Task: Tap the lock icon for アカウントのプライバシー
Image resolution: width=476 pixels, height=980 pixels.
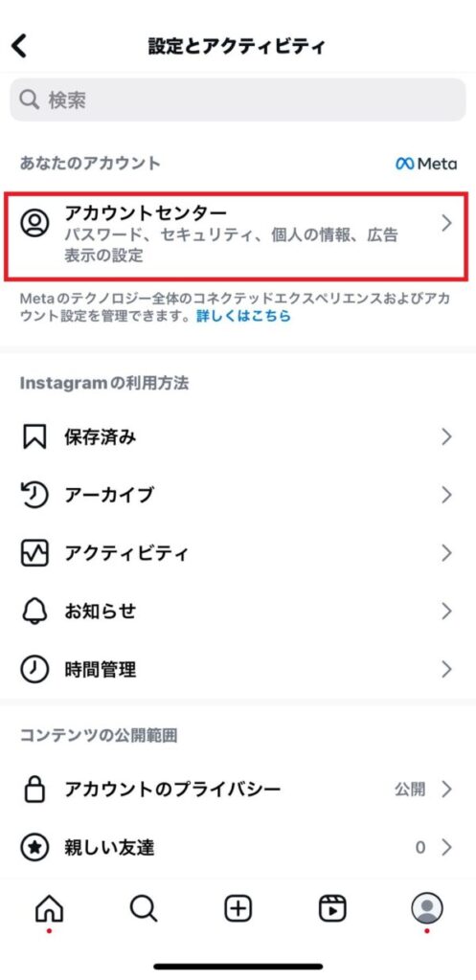Action: click(x=34, y=790)
